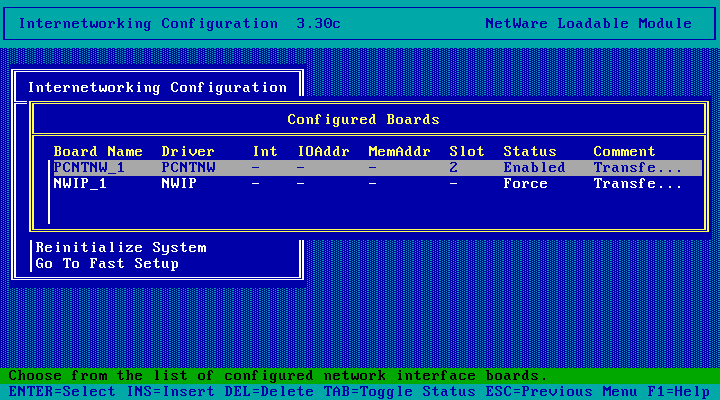This screenshot has width=720, height=400.
Task: Choose Go To Fast Setup option
Action: pos(107,264)
